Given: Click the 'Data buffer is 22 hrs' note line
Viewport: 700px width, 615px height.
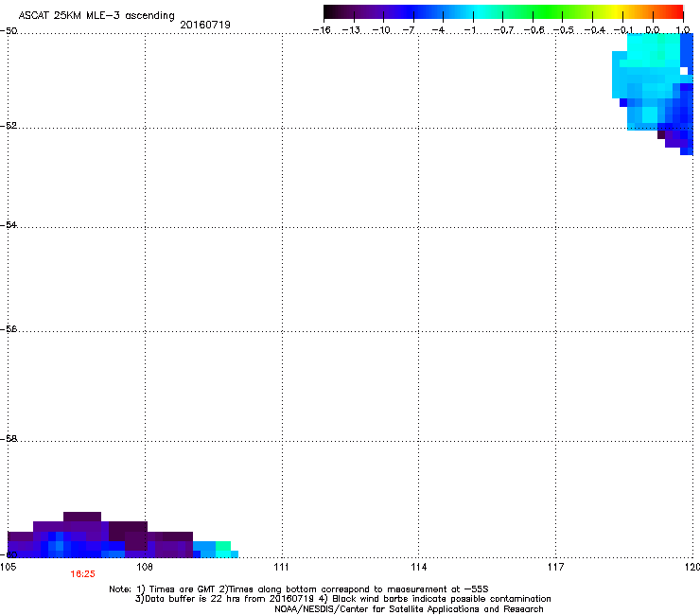Looking at the screenshot, I should pos(343,599).
